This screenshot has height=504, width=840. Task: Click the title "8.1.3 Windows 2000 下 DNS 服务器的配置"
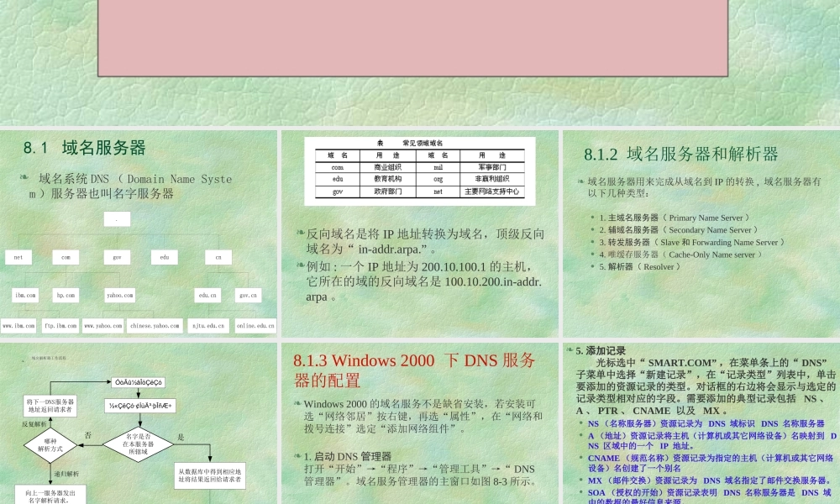tap(412, 369)
